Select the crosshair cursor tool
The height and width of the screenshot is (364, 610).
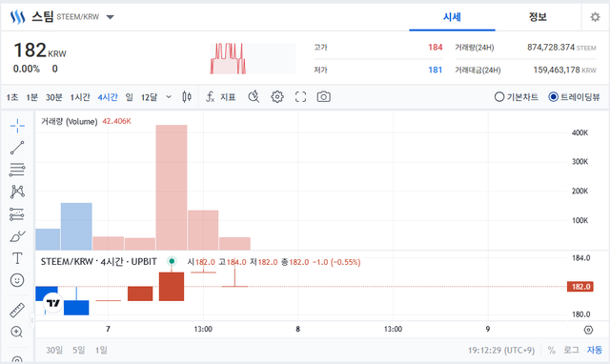(x=17, y=126)
